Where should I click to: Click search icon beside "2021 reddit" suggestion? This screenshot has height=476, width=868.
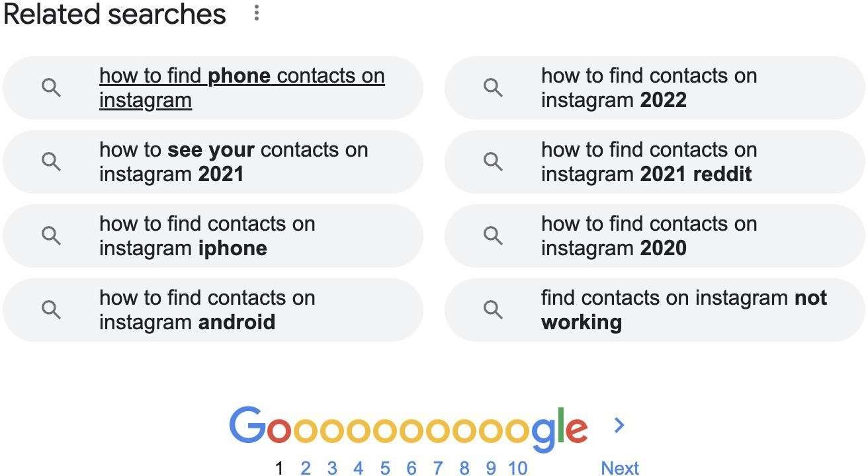(493, 161)
